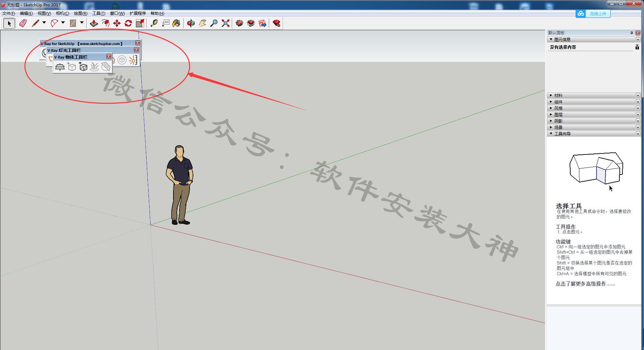
Task: Click the V-Ray import proxy cube
Action: click(83, 67)
